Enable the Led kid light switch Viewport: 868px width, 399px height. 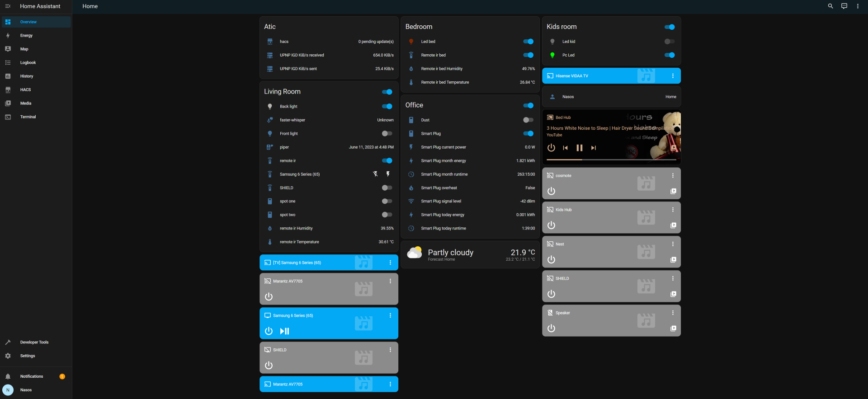[669, 42]
